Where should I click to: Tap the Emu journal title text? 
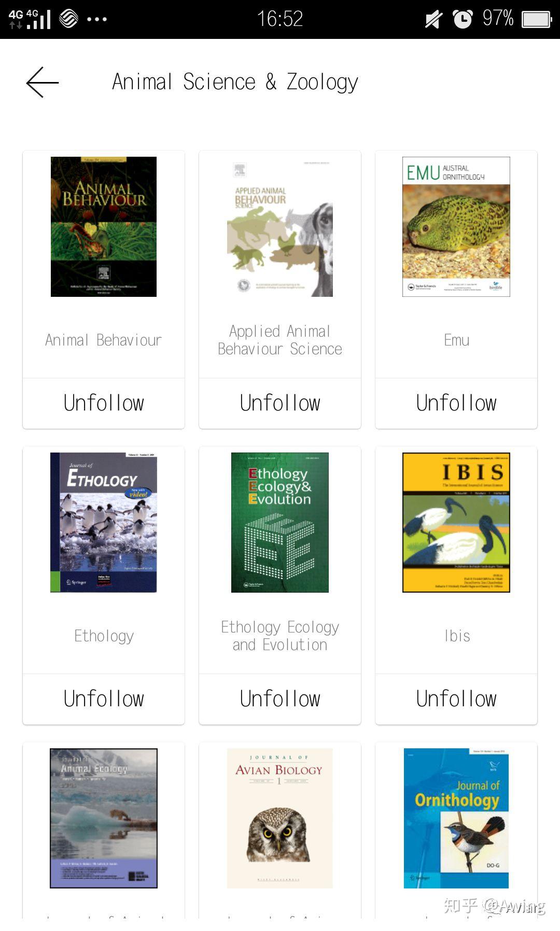pos(456,340)
